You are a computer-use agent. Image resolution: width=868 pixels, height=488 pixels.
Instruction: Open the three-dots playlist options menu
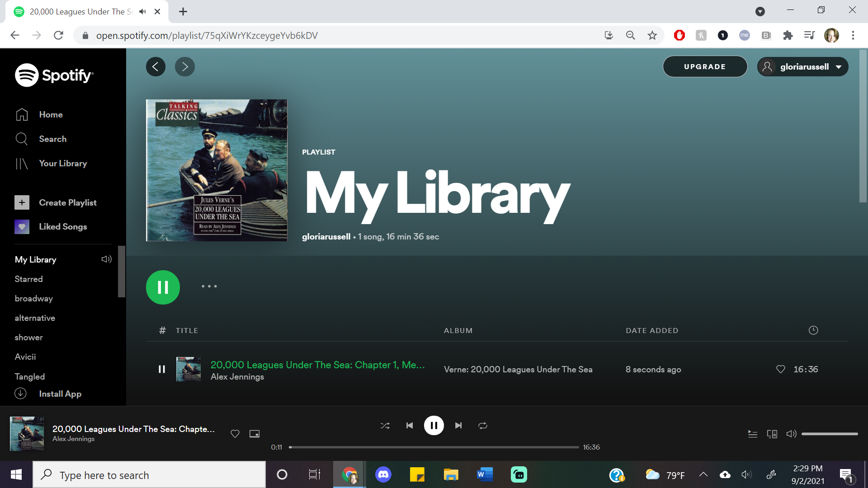209,286
